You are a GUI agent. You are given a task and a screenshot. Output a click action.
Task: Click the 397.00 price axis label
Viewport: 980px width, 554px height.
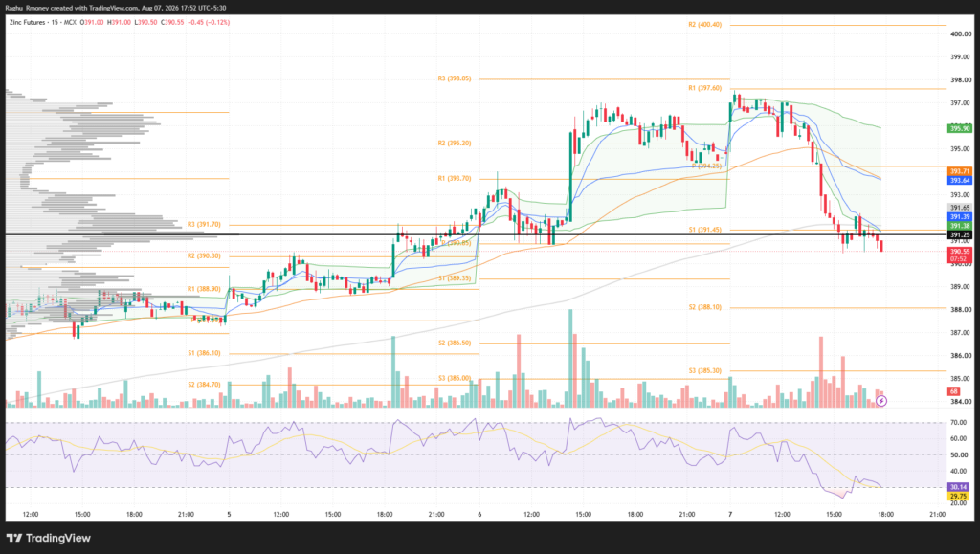[x=961, y=103]
